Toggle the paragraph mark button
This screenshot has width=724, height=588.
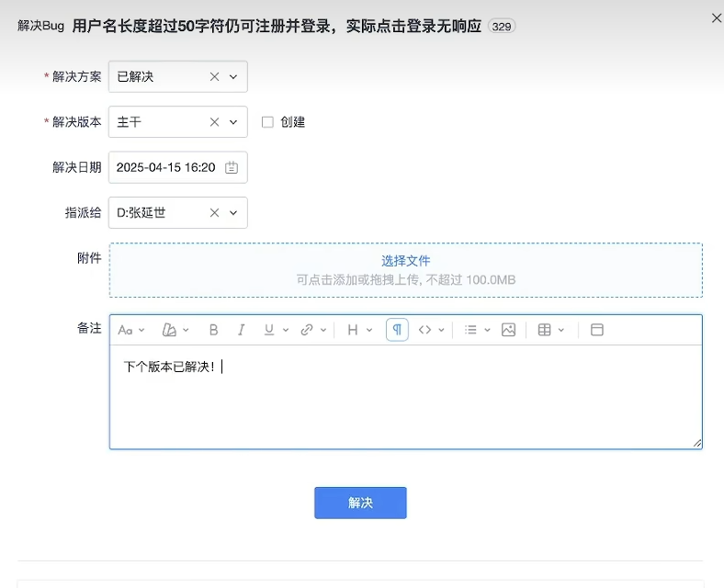[x=397, y=330]
